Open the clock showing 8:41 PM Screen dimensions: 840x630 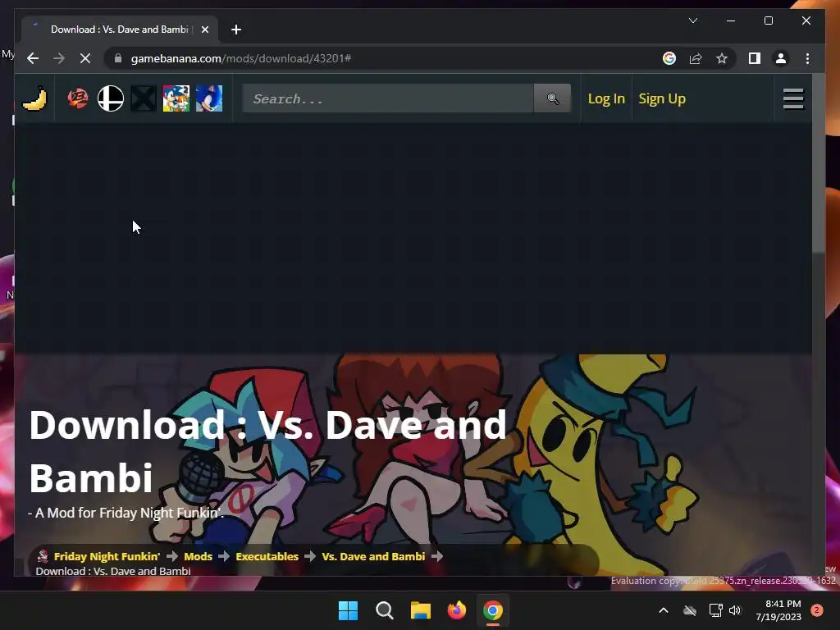click(778, 610)
